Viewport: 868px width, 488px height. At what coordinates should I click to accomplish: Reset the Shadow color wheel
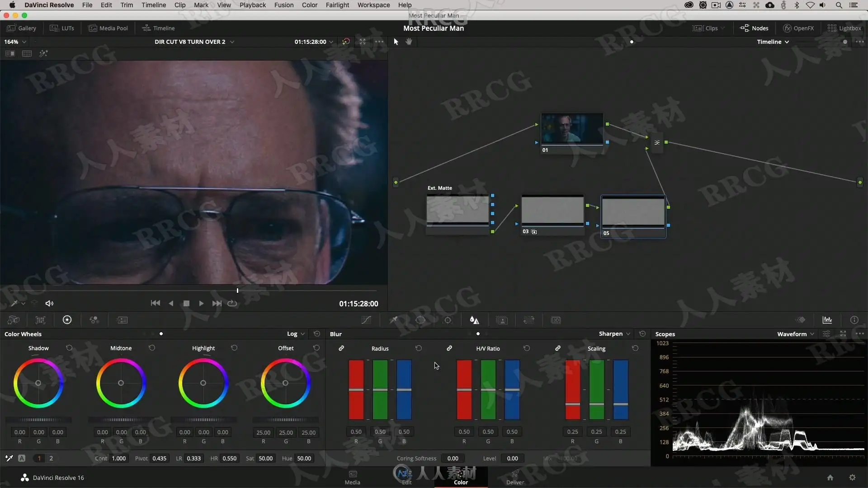(x=69, y=348)
